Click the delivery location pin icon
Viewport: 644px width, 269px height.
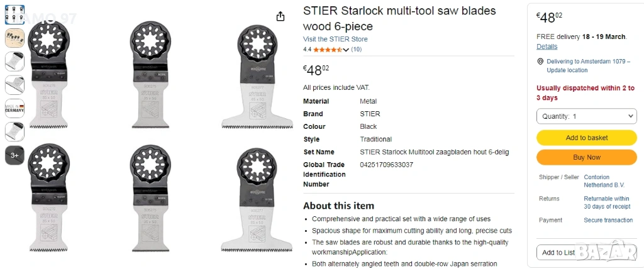point(540,62)
